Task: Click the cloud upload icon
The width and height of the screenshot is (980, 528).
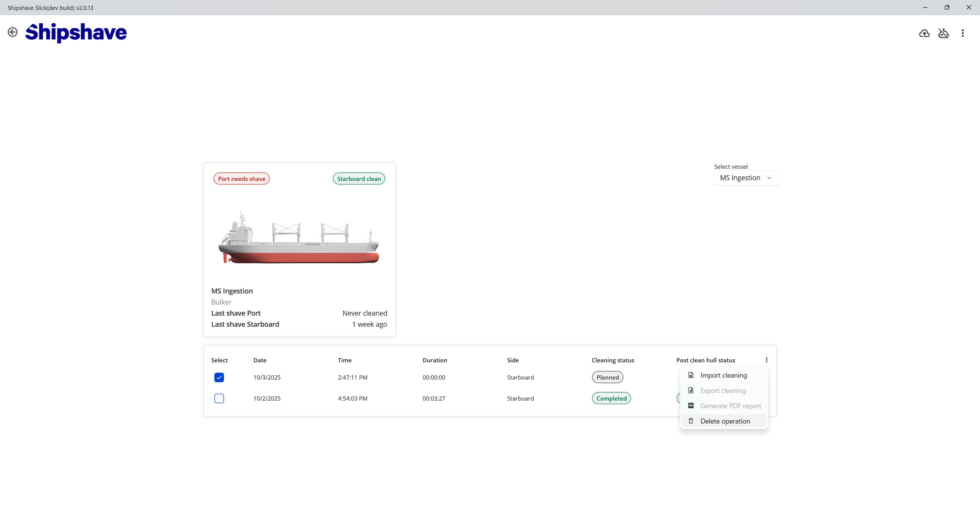Action: point(924,33)
